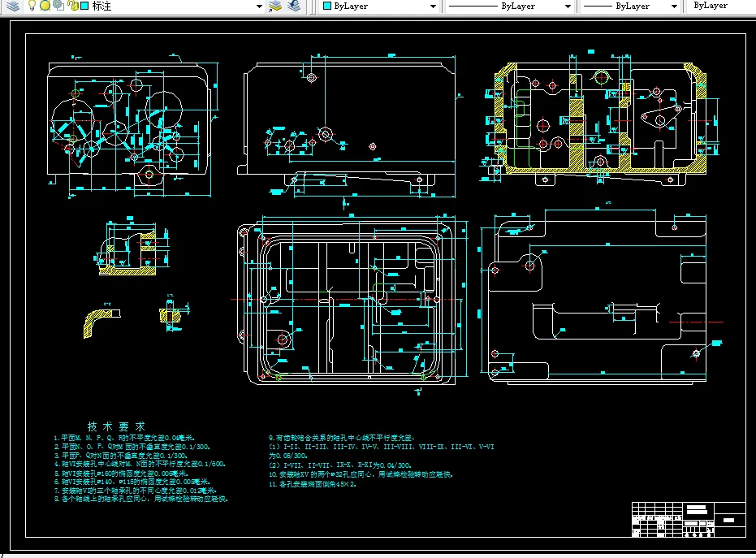The height and width of the screenshot is (558, 756).
Task: Open the ByLayer lineweight dropdown
Action: [x=674, y=6]
